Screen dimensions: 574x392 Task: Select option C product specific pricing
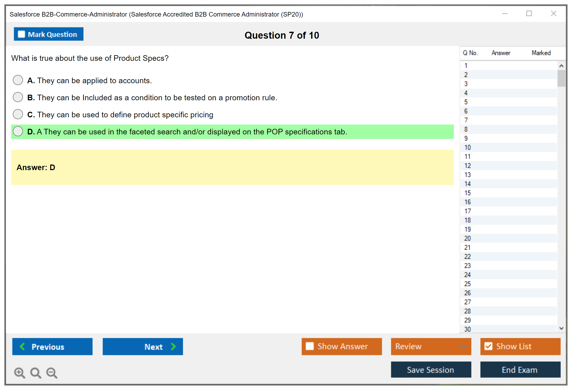[x=18, y=114]
